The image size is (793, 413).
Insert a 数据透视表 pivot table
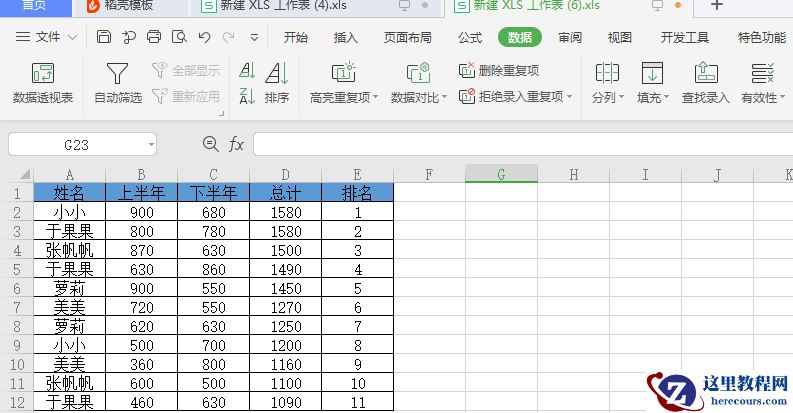tap(42, 83)
